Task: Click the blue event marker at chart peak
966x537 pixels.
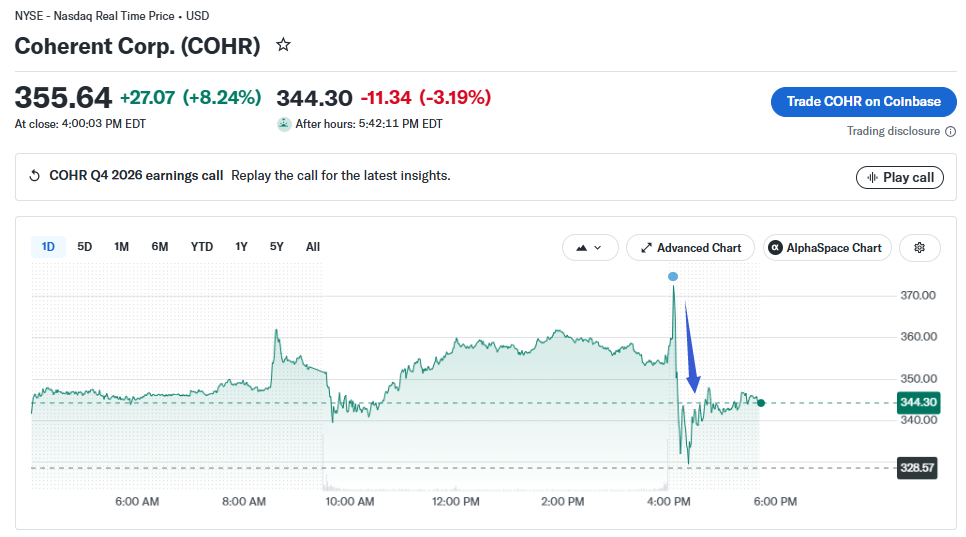Action: coord(673,277)
